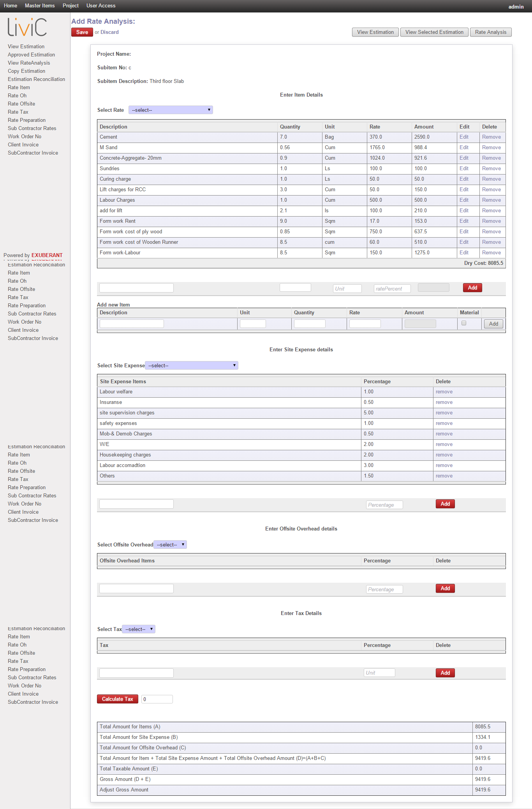532x809 pixels.
Task: Toggle the Material checkbox in Add new Item
Action: pos(463,323)
